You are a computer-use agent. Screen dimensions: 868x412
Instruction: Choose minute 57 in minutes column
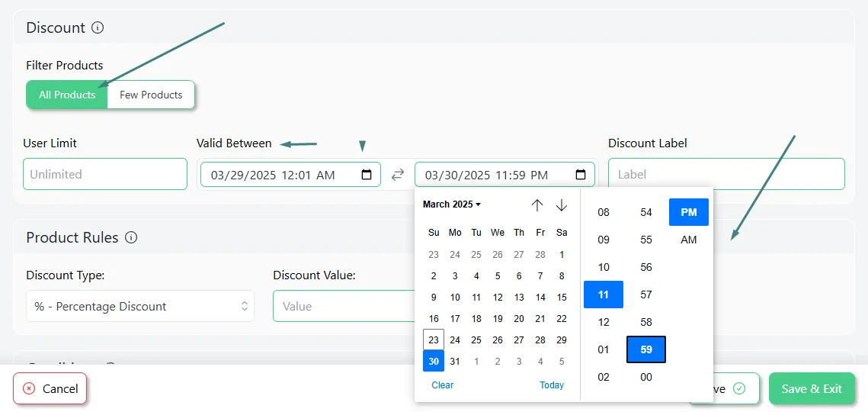(x=646, y=295)
